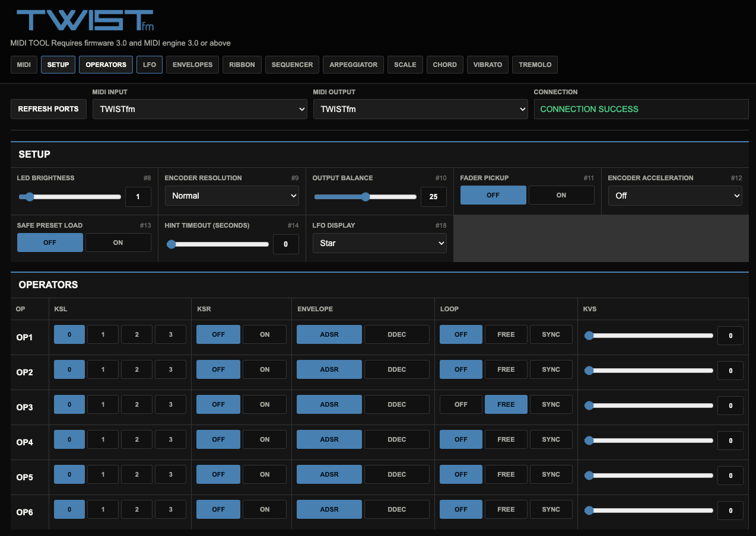This screenshot has width=756, height=536.
Task: Adjust the OP3 KVS slider
Action: tap(649, 406)
